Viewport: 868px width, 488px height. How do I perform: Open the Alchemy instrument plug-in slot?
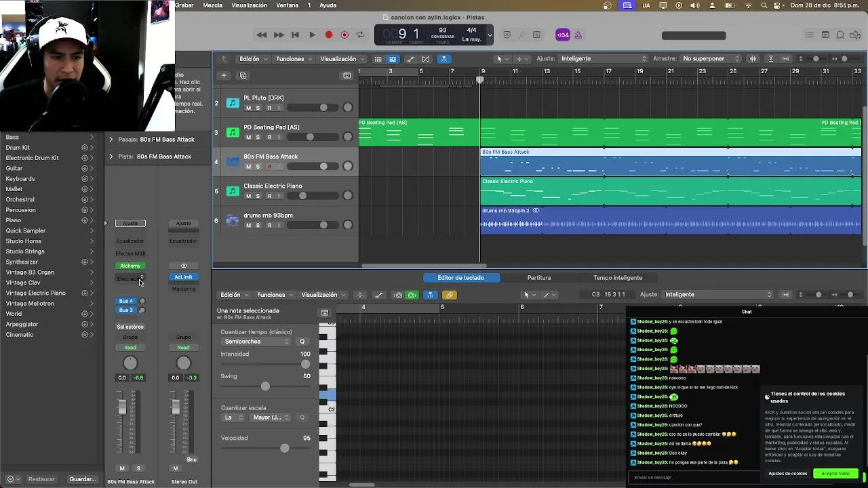click(x=130, y=266)
